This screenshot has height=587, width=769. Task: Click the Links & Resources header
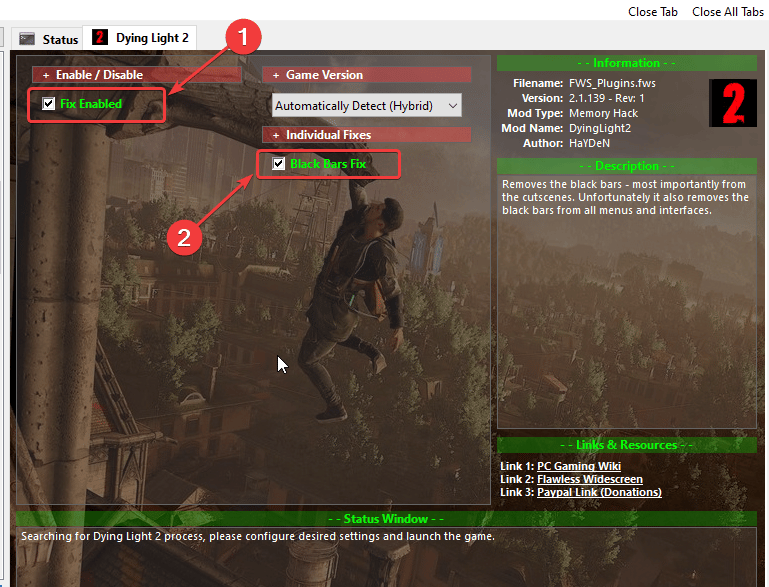pos(626,445)
